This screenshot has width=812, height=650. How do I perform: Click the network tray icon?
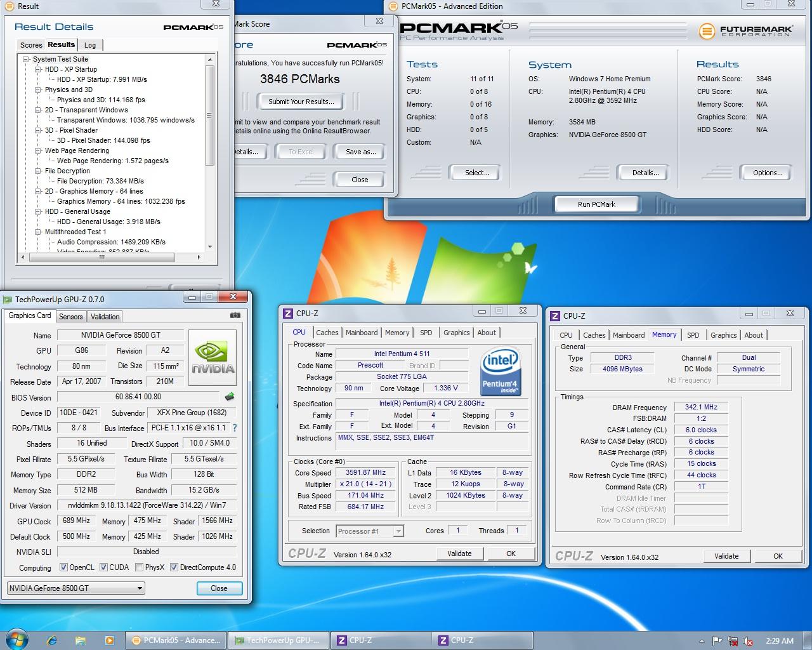pos(733,641)
